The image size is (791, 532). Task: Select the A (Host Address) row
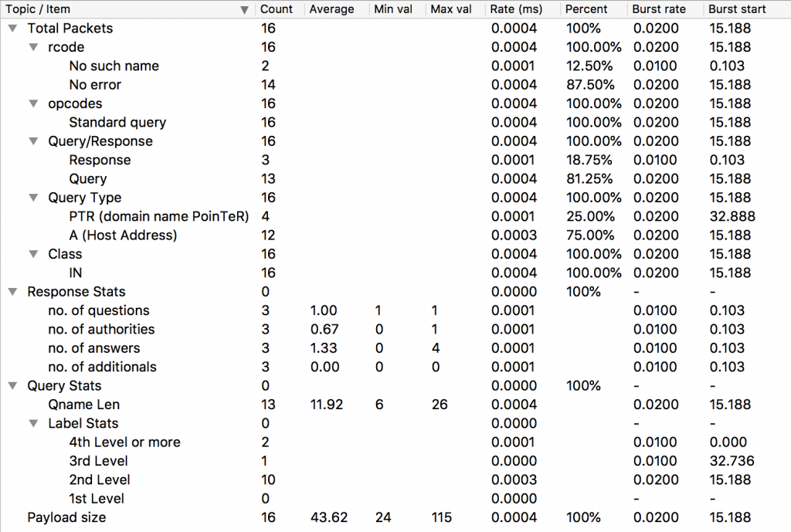tap(395, 236)
